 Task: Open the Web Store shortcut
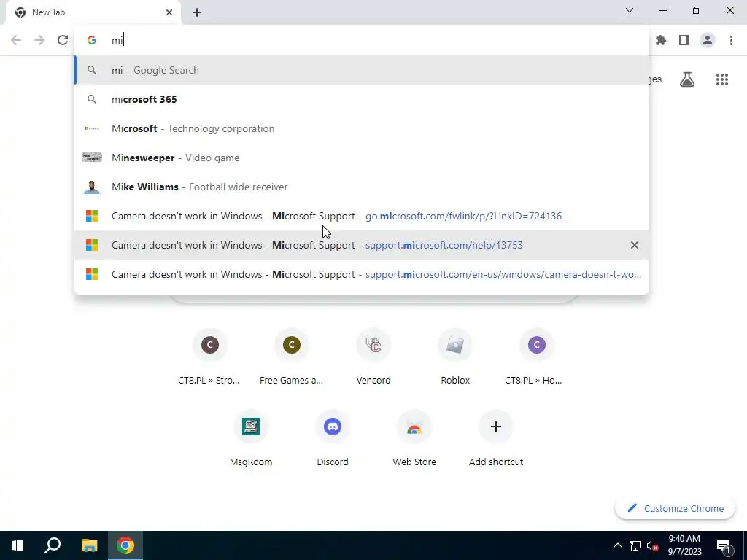tap(414, 437)
